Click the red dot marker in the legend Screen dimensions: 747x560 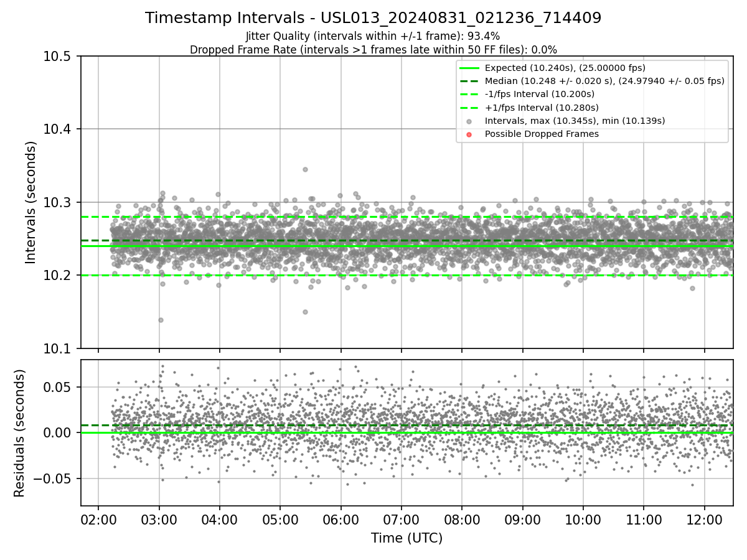pyautogui.click(x=469, y=134)
